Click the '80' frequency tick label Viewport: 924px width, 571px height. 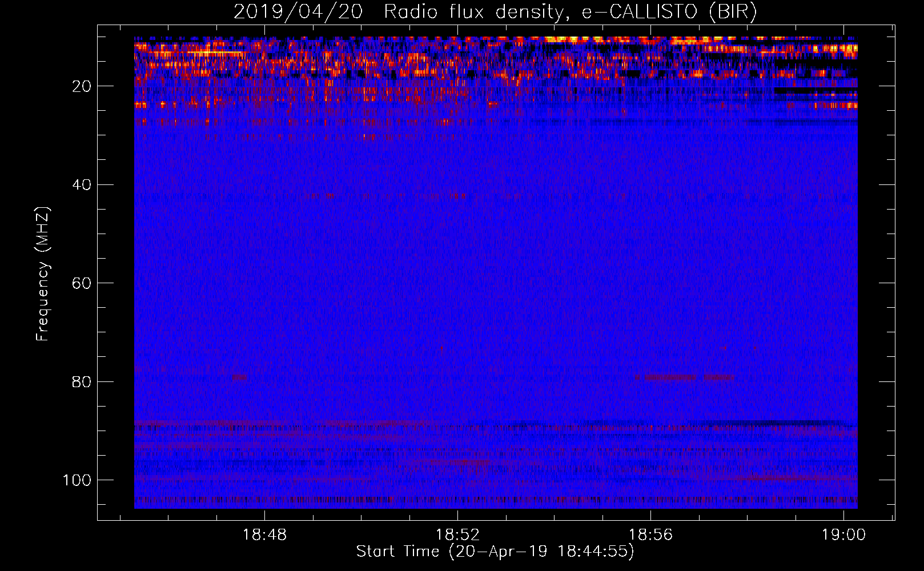[x=82, y=381]
